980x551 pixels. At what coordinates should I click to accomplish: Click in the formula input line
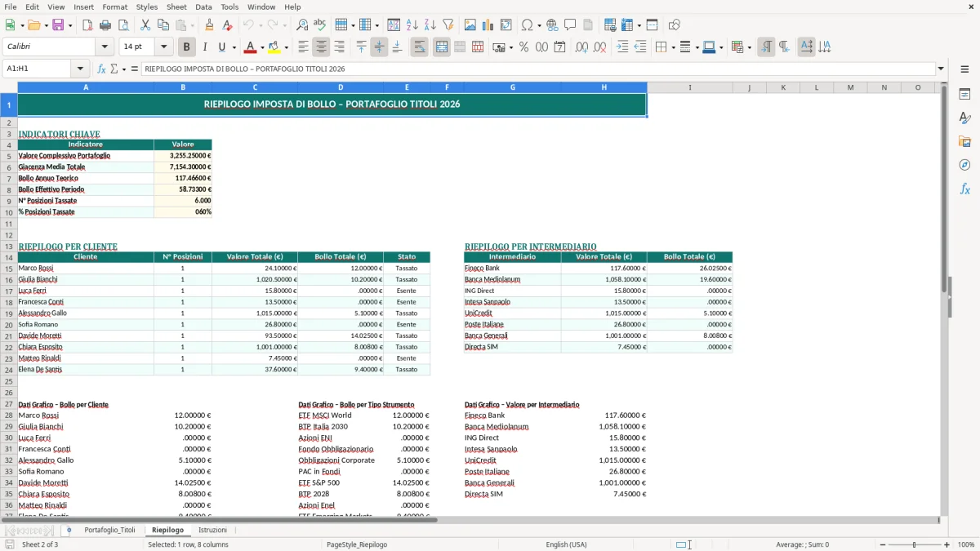(x=537, y=69)
